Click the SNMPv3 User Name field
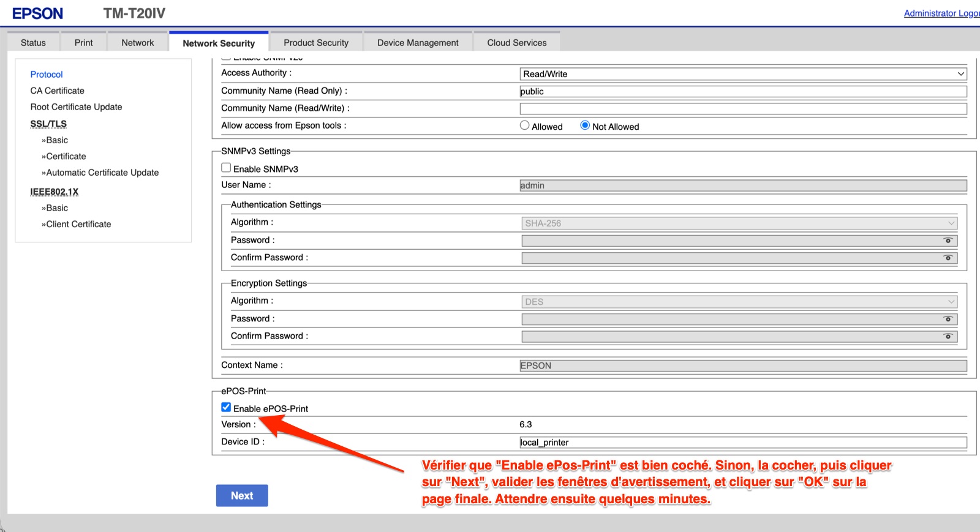The height and width of the screenshot is (532, 980). [x=743, y=185]
